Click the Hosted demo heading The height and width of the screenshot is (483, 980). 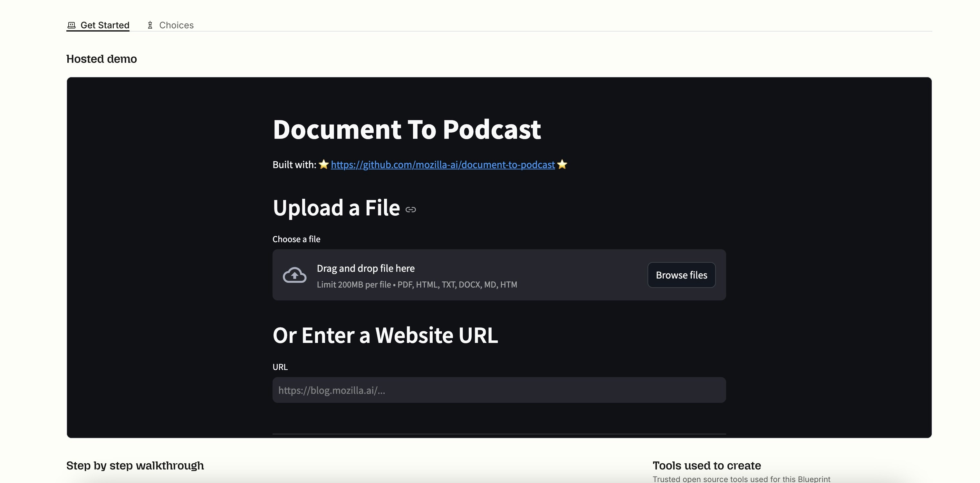click(101, 59)
